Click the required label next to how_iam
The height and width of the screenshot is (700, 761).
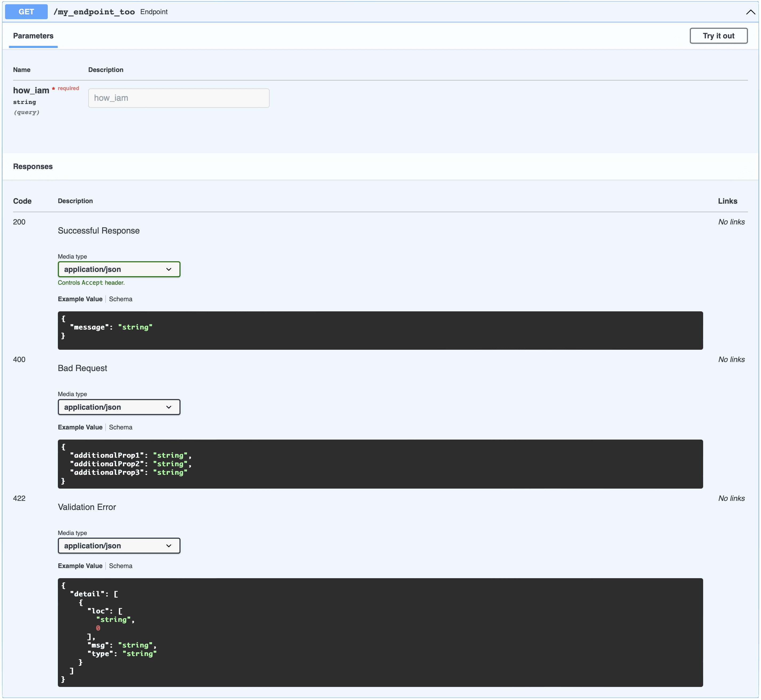tap(68, 88)
